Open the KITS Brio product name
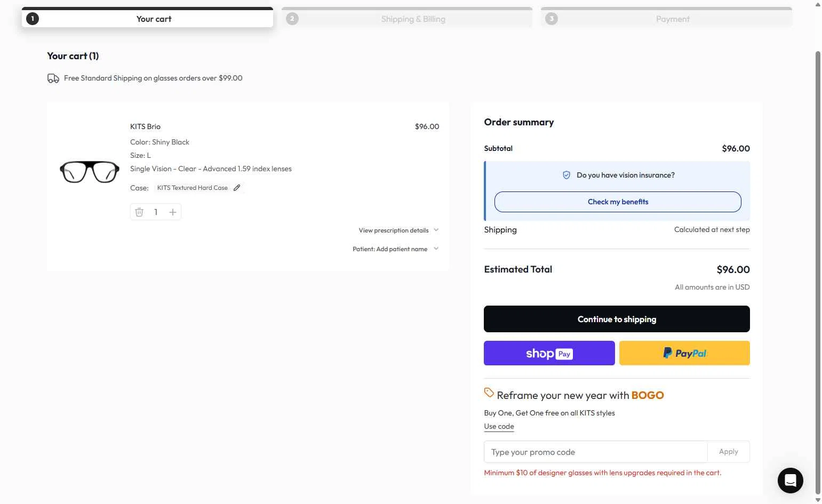 (145, 126)
